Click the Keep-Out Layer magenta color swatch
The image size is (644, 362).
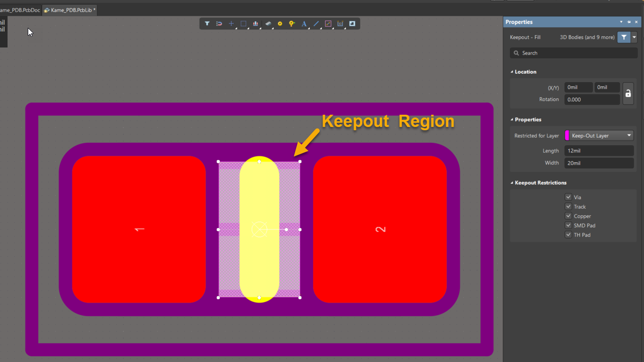coord(567,135)
